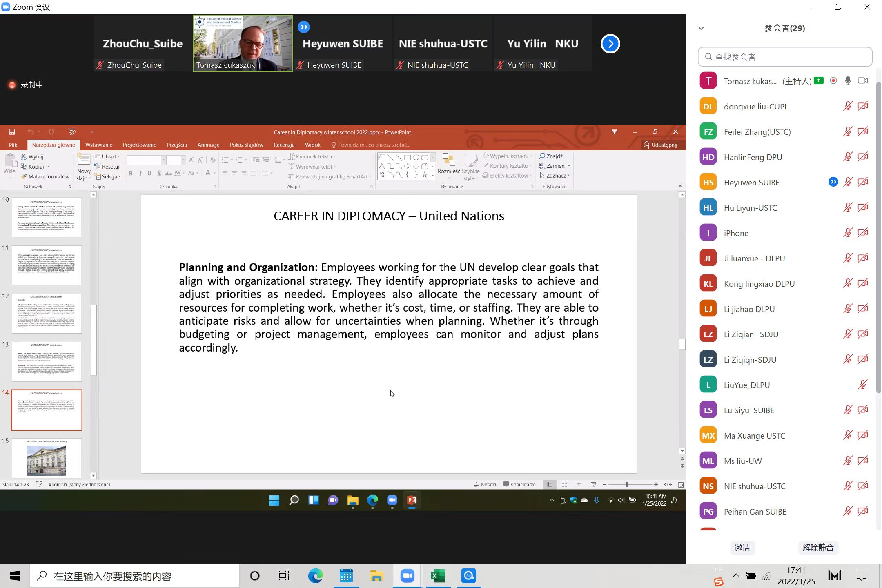Click the Bold formatting button
This screenshot has width=882, height=588.
tap(131, 174)
